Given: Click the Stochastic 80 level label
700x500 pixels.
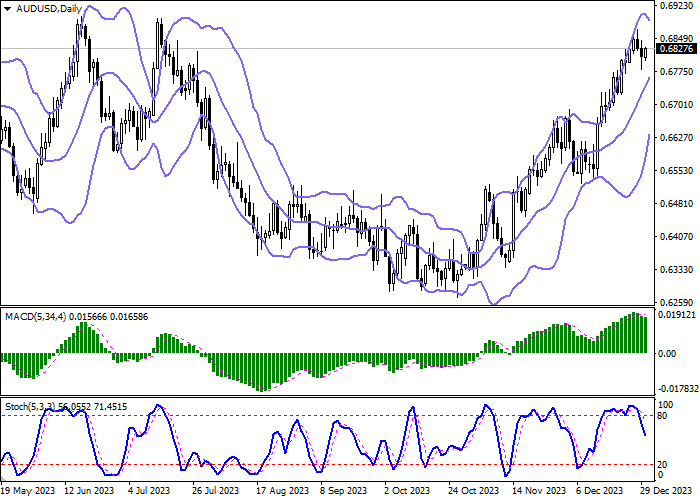Looking at the screenshot, I should [x=662, y=416].
